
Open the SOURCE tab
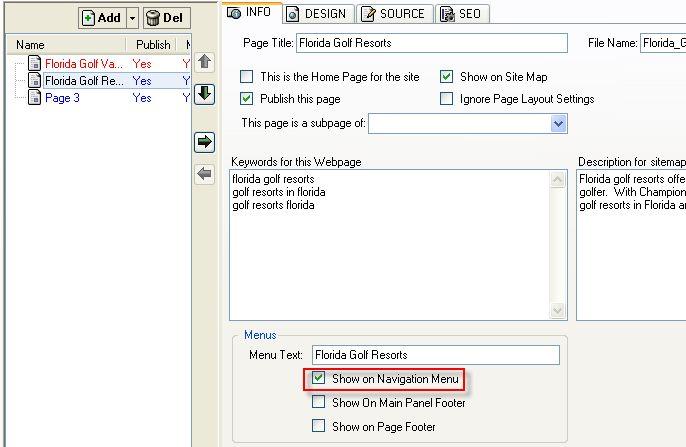(393, 13)
